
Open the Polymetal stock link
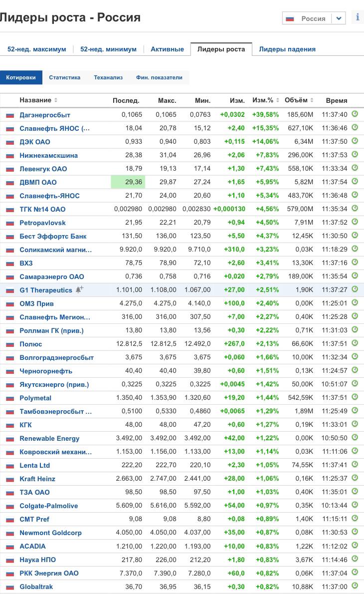[35, 398]
